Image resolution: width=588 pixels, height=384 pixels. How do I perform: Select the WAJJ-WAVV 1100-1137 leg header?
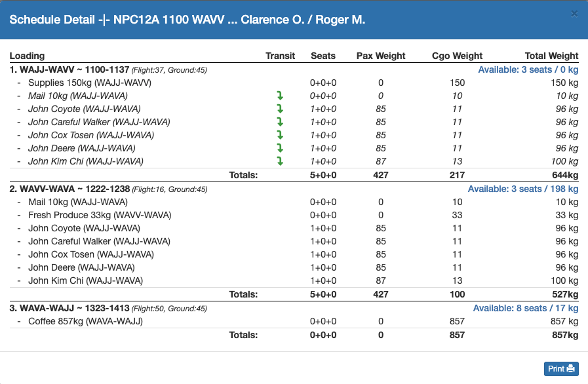coord(69,69)
